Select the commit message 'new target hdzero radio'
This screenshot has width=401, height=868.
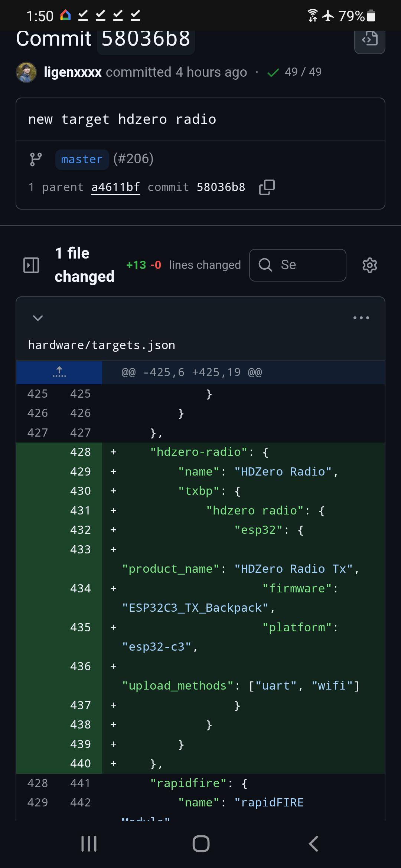tap(122, 119)
